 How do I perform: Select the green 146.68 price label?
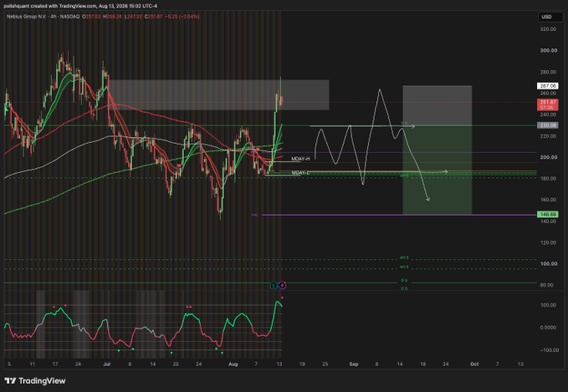pyautogui.click(x=547, y=215)
